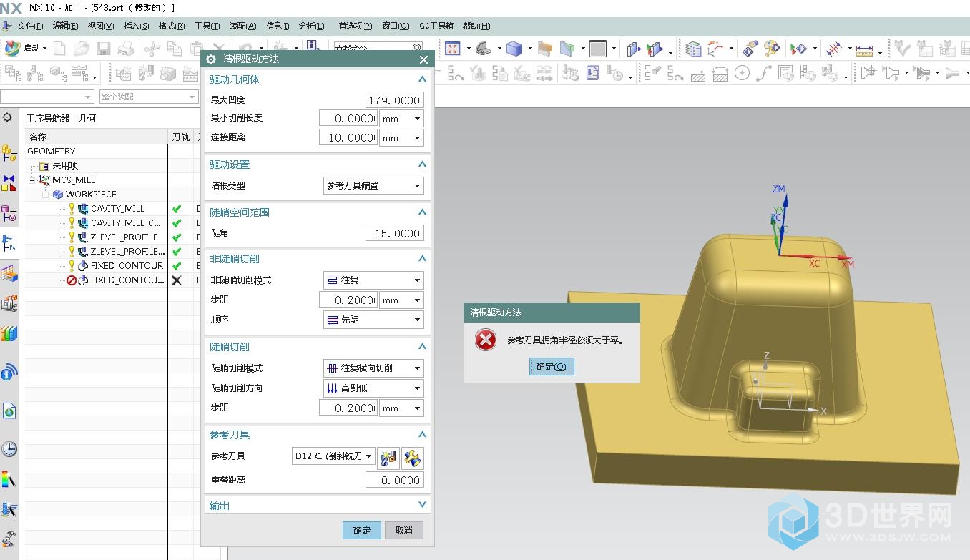
Task: Open the 清根类型 dropdown
Action: (x=373, y=186)
